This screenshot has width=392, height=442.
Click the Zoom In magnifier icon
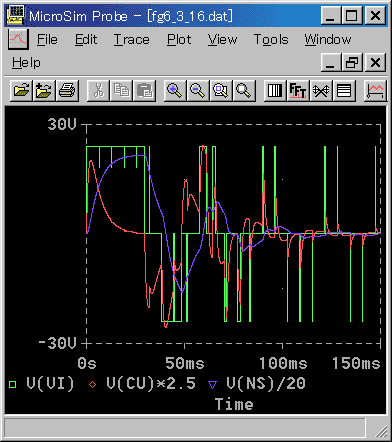point(175,90)
